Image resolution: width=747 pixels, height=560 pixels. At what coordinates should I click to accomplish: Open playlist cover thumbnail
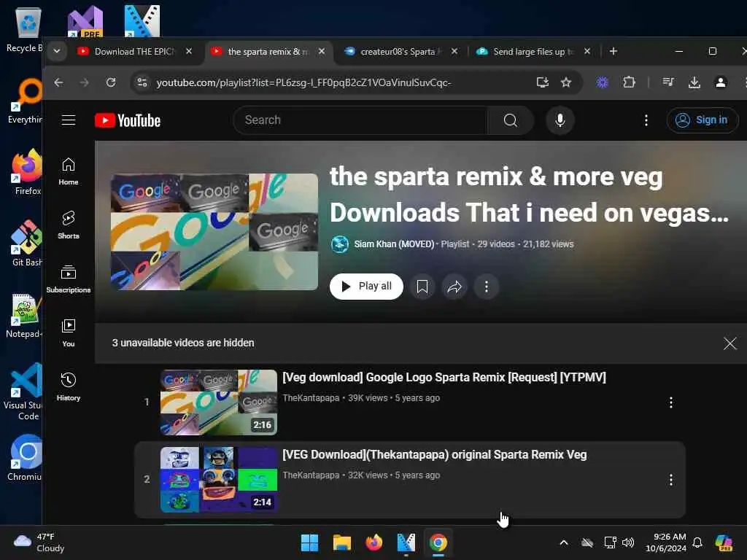point(214,232)
